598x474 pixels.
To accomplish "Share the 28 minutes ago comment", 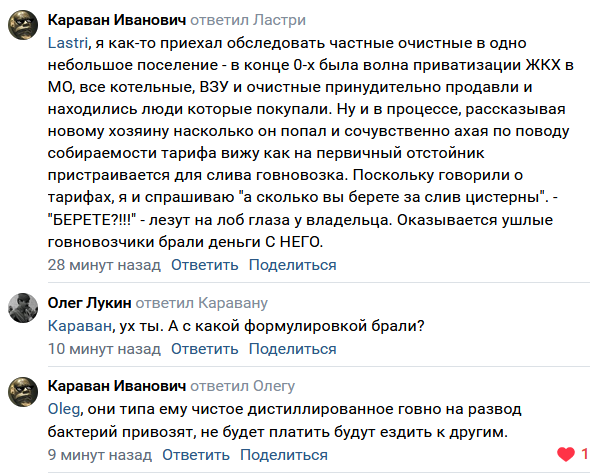I will [x=293, y=265].
